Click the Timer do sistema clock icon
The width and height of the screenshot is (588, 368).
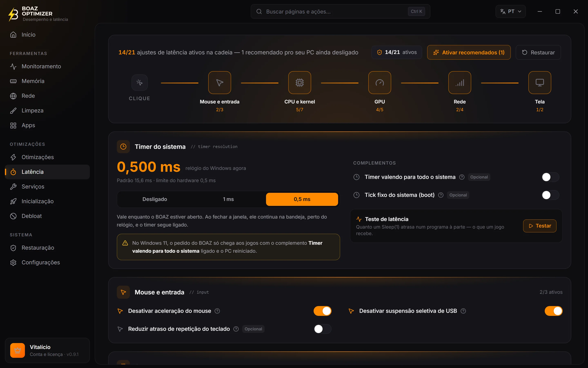123,147
